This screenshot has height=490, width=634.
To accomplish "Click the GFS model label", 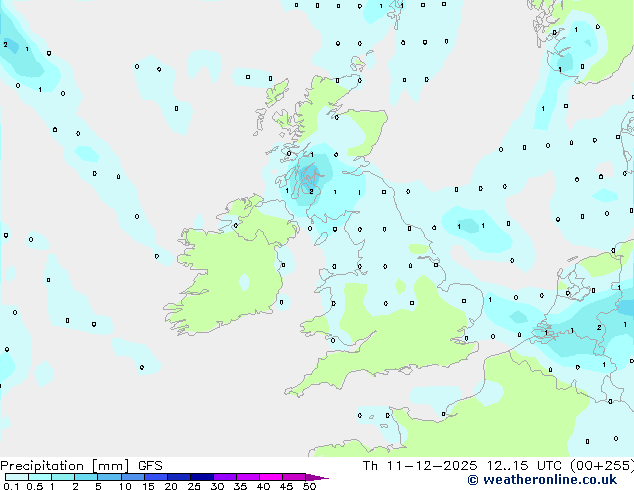I will tap(150, 466).
